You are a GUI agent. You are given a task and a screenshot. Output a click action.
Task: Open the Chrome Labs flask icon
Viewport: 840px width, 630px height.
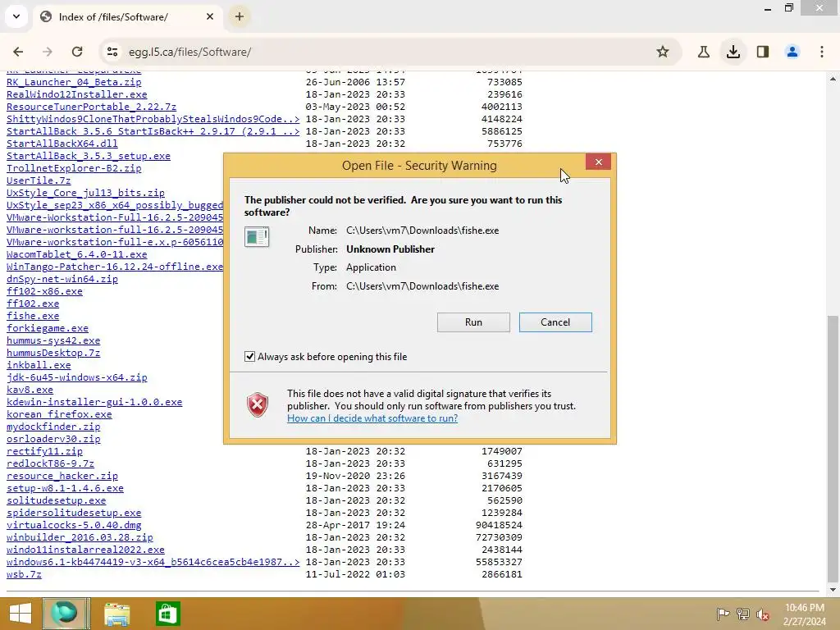coord(704,52)
